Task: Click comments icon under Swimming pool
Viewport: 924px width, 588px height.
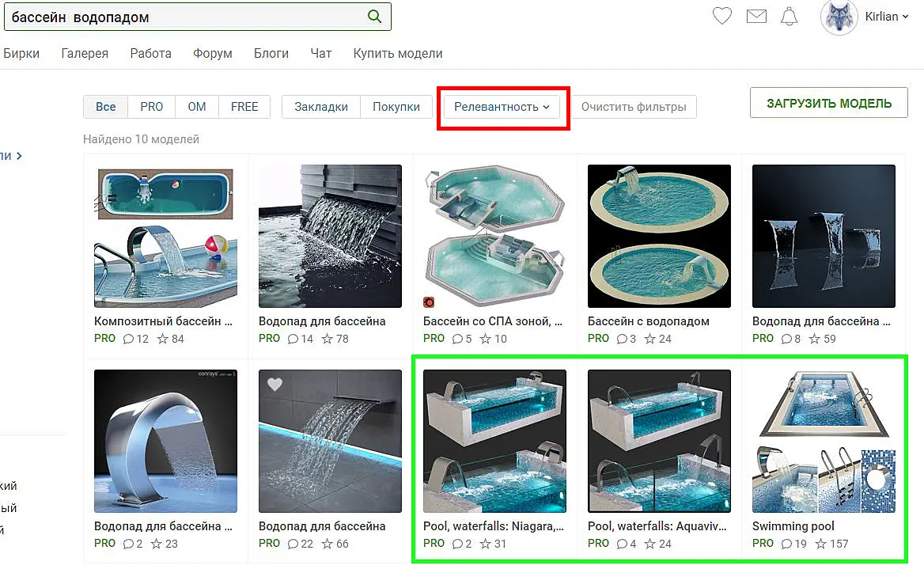Action: pyautogui.click(x=786, y=544)
